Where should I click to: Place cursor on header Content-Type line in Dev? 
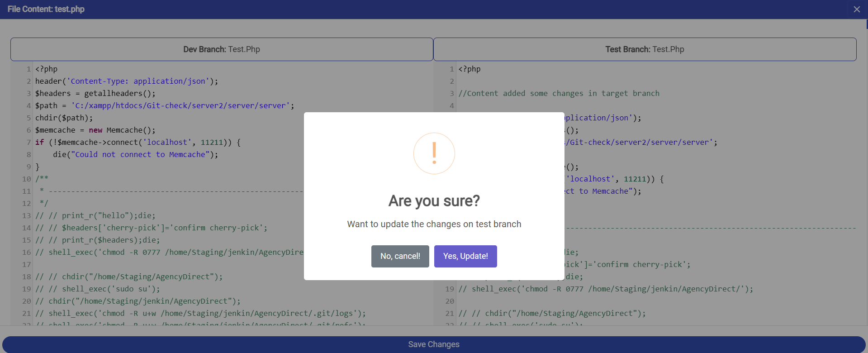pos(127,81)
